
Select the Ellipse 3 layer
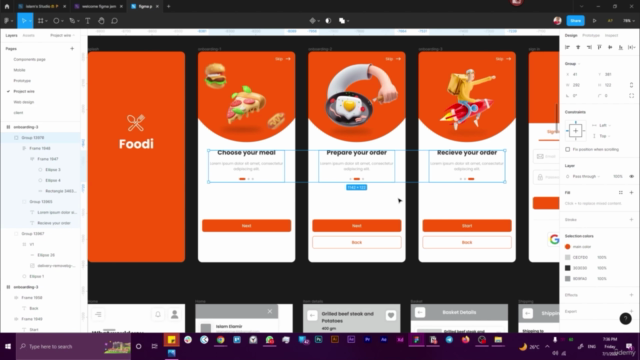coord(53,169)
